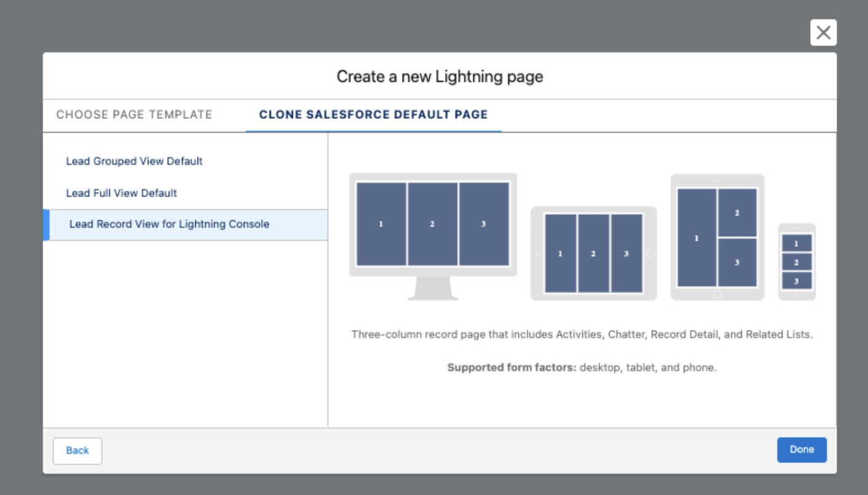Close the dialog with the X icon

pyautogui.click(x=823, y=33)
